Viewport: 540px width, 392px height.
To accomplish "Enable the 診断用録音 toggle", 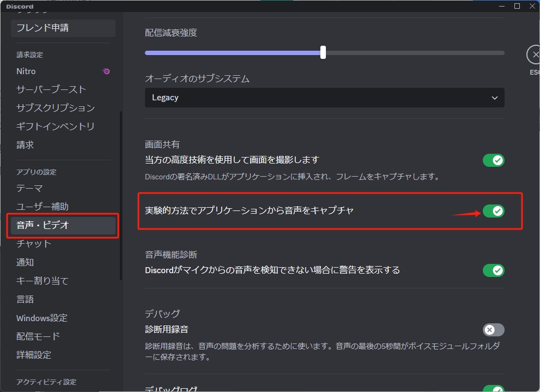I will [x=493, y=329].
